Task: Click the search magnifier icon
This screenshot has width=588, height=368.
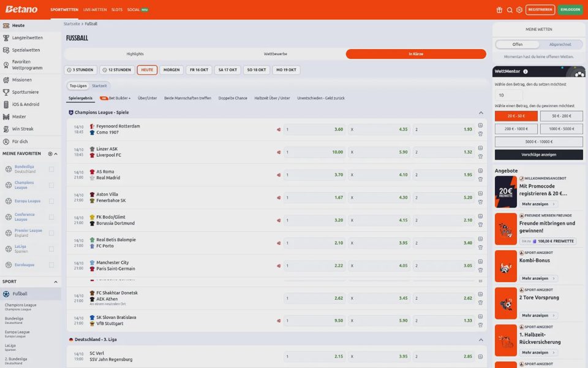Action: (x=510, y=10)
